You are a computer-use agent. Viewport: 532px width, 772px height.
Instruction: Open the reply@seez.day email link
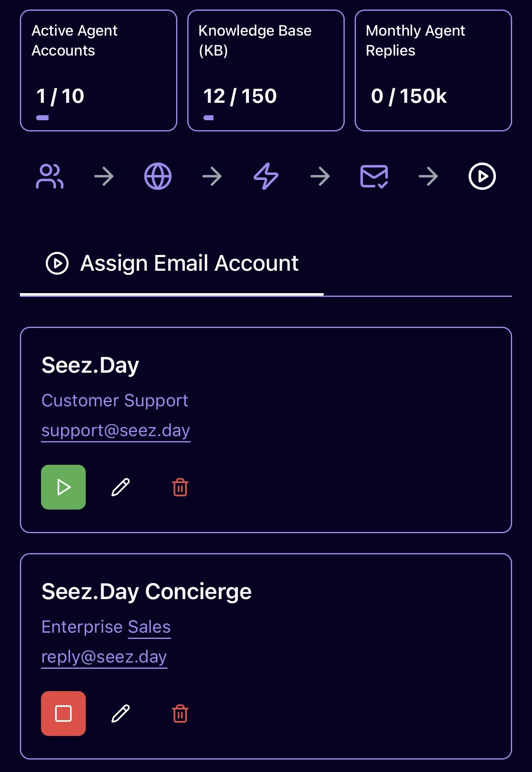[104, 657]
